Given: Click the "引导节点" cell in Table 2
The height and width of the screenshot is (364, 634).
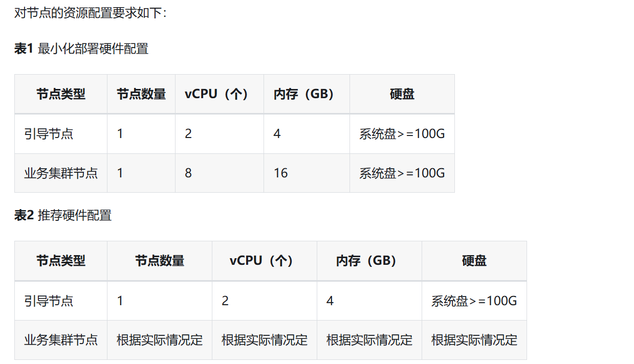Looking at the screenshot, I should 49,301.
